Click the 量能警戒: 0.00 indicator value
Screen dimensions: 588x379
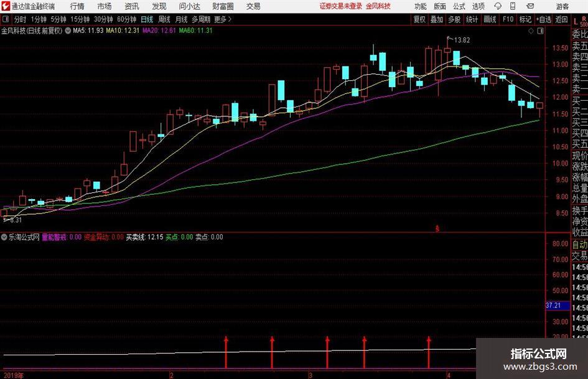click(x=62, y=237)
